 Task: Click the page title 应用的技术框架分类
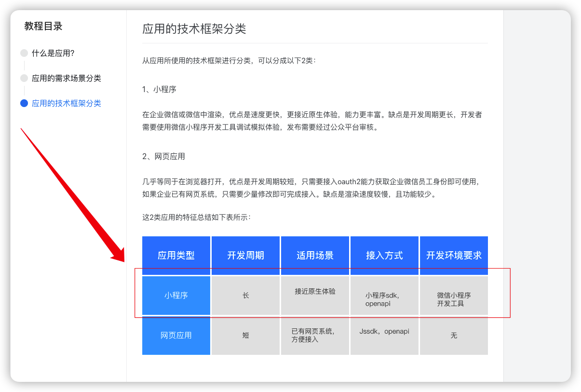[x=194, y=28]
